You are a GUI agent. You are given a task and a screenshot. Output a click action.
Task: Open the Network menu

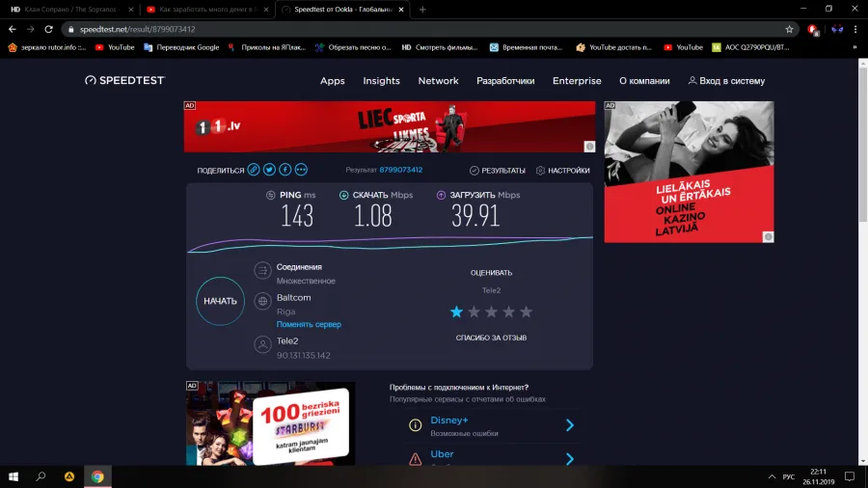[x=439, y=81]
